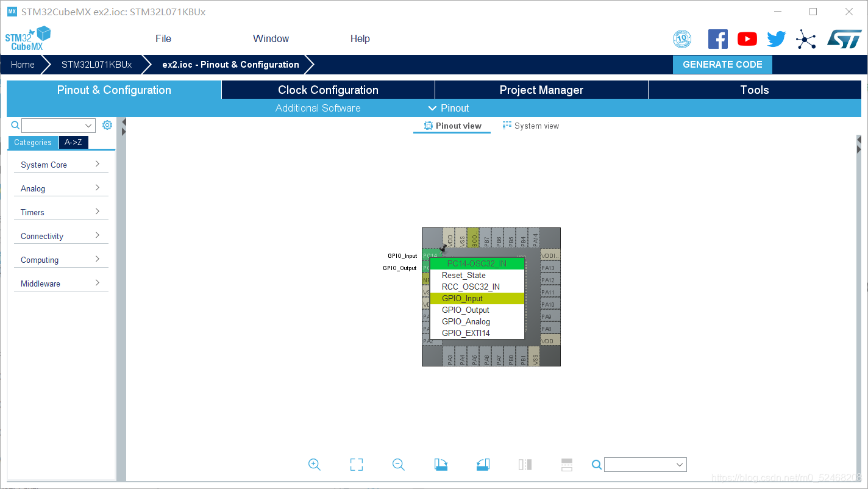Choose Reset_State from pin menu

pos(477,275)
